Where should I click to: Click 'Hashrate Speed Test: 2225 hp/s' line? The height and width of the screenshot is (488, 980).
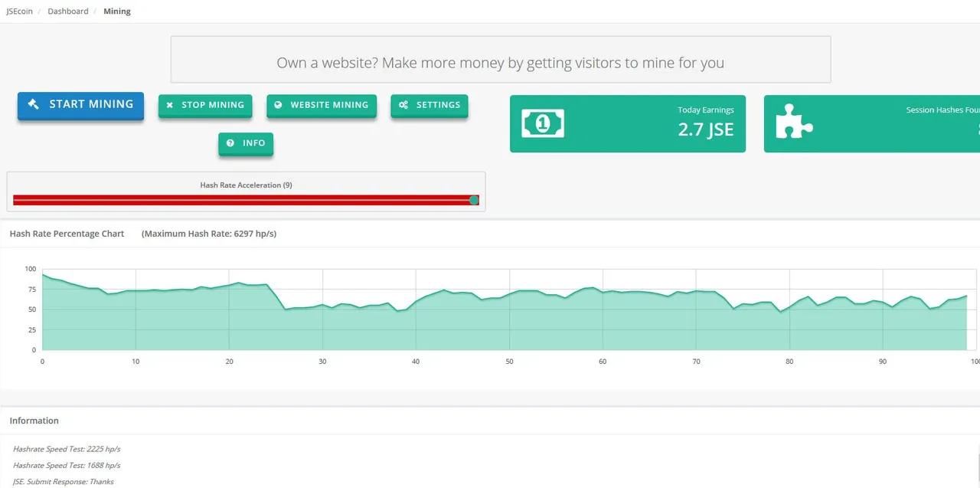(67, 449)
